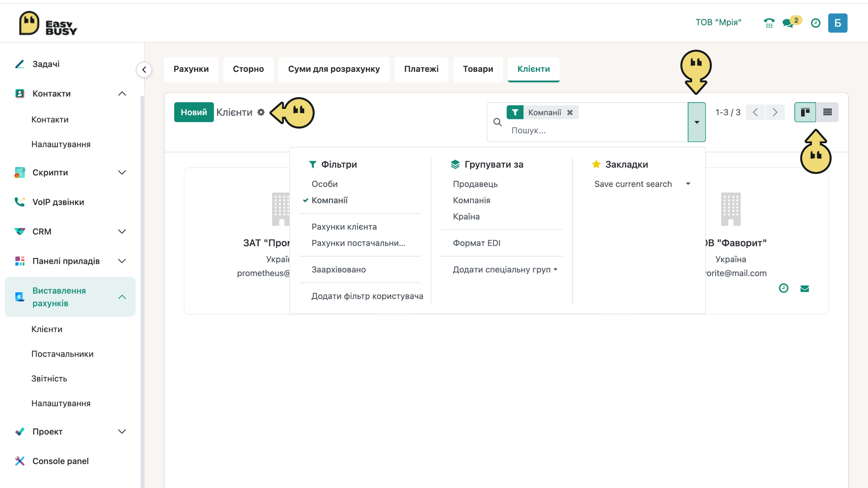This screenshot has width=868, height=488.
Task: Expand the CRM sidebar section
Action: [122, 231]
